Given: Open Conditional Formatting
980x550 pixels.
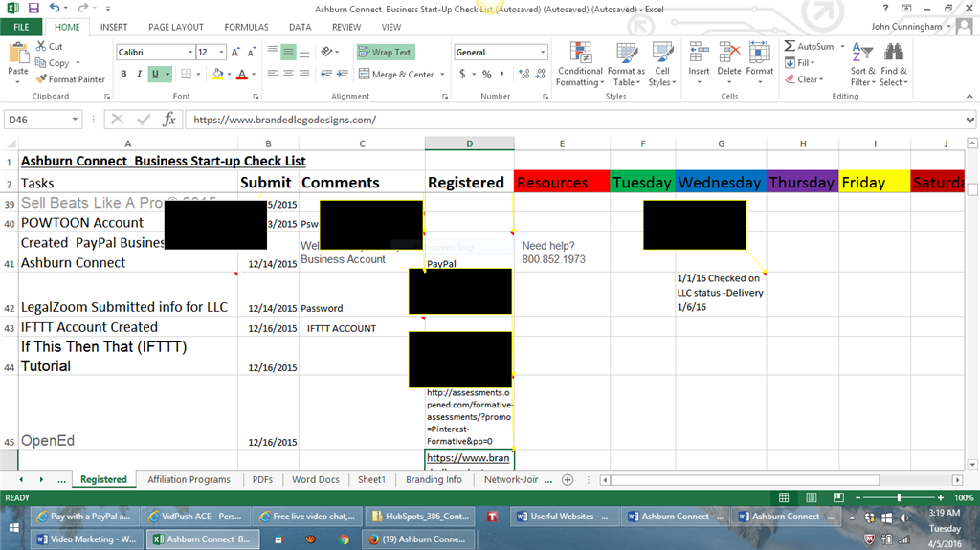Looking at the screenshot, I should pos(580,64).
